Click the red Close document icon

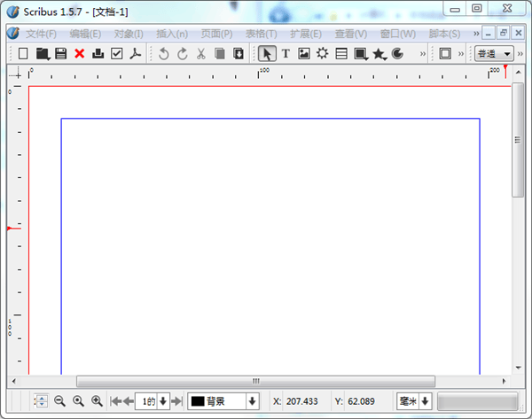click(79, 54)
